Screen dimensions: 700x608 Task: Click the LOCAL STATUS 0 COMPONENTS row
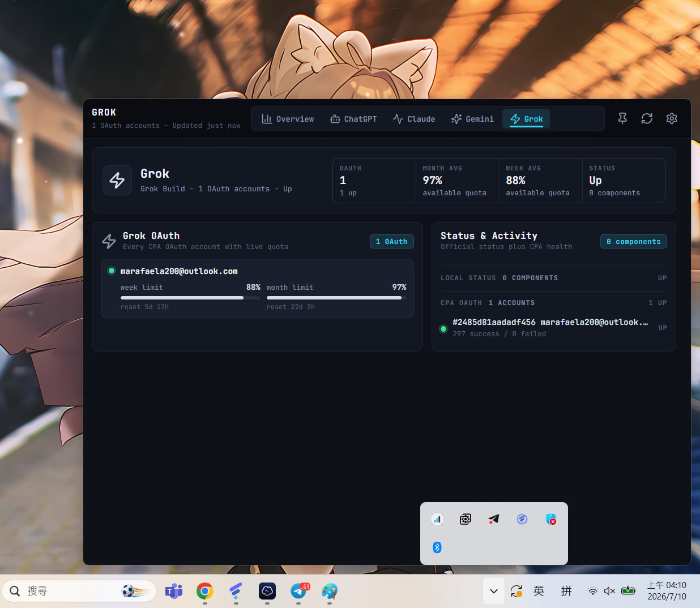(x=554, y=278)
